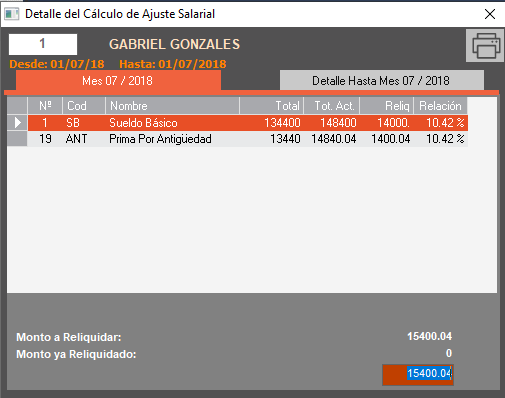Select the Sueldo Básico name cell
Screen dimensions: 505x398
pyautogui.click(x=172, y=123)
